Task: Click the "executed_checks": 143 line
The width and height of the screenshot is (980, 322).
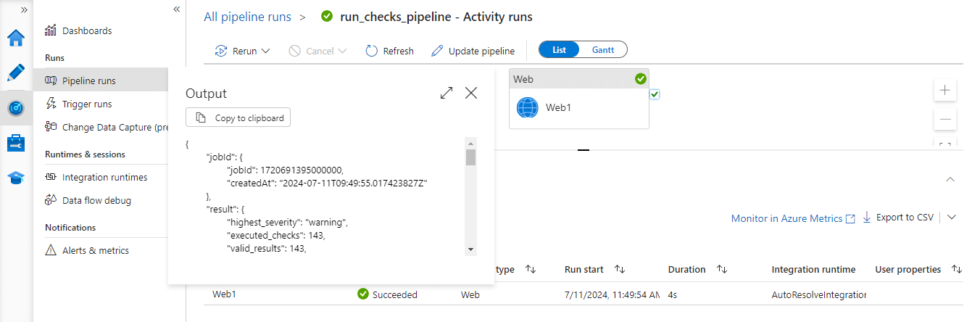Action: pyautogui.click(x=276, y=236)
